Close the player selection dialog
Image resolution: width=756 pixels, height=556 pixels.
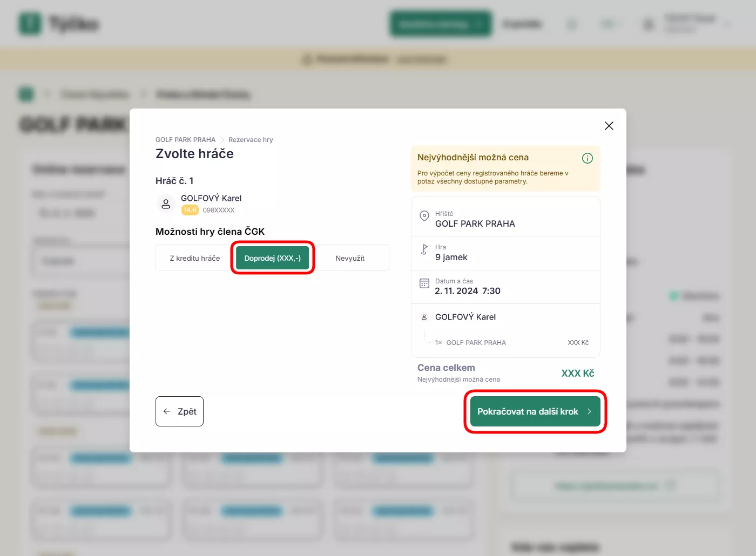tap(609, 126)
